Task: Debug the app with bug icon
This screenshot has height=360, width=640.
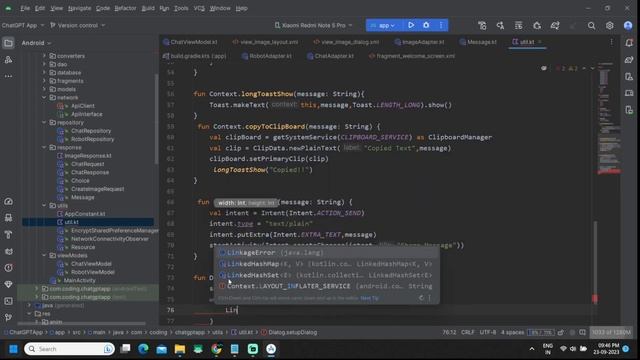Action: [426, 25]
